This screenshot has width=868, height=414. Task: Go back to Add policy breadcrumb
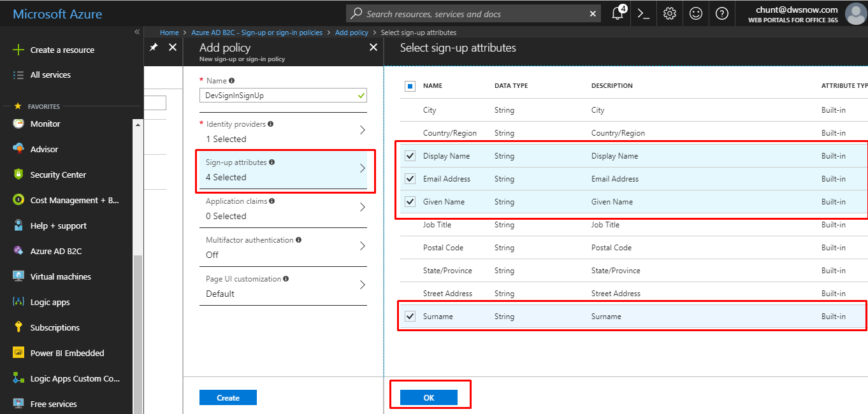pyautogui.click(x=352, y=32)
